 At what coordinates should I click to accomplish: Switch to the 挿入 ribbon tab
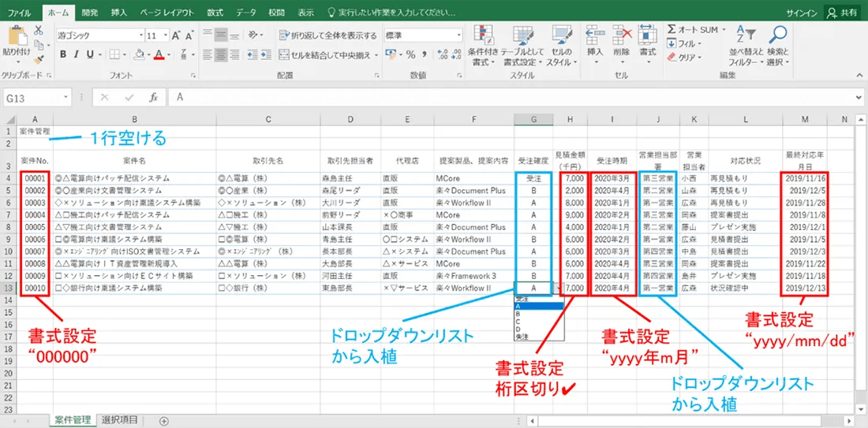pos(118,12)
